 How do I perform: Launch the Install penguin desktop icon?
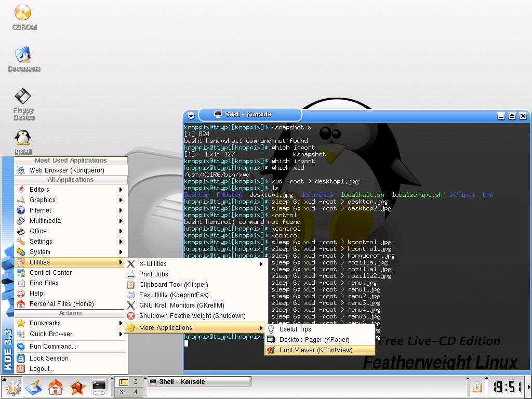point(23,138)
